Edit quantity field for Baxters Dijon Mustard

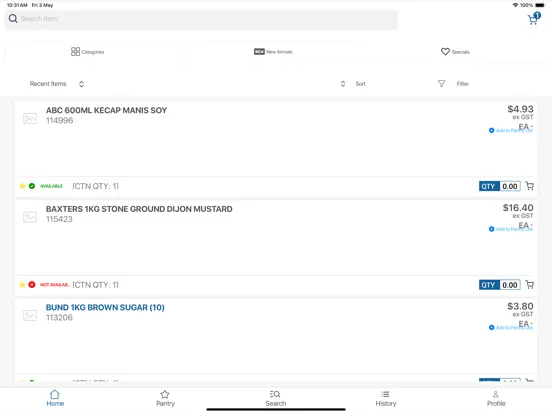pyautogui.click(x=510, y=285)
